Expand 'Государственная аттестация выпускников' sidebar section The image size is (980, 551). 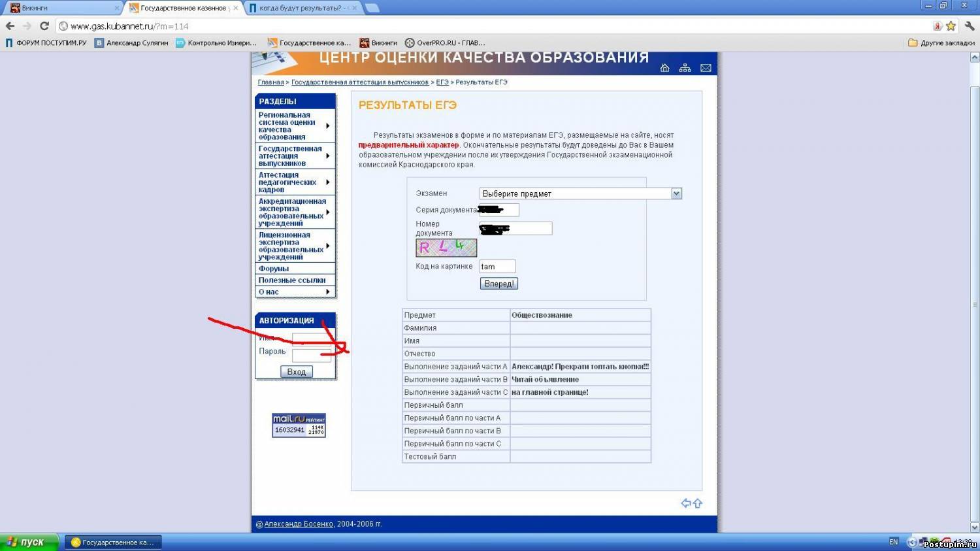295,156
